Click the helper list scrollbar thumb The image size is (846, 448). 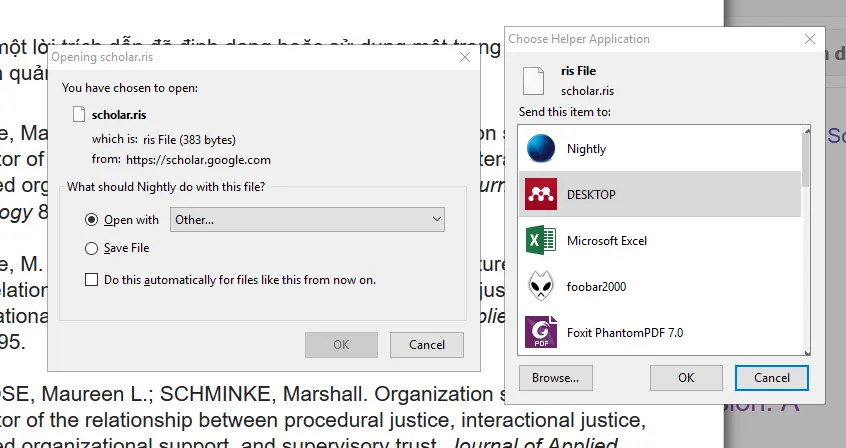(x=807, y=160)
